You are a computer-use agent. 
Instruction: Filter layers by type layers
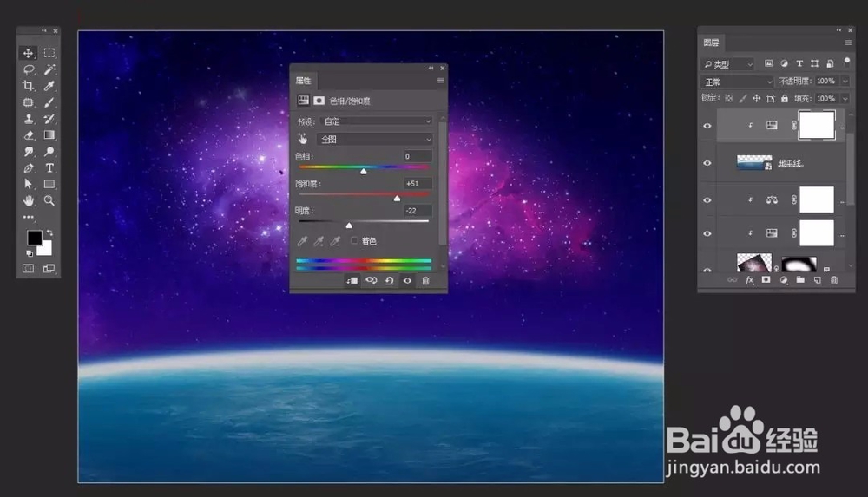coord(799,63)
